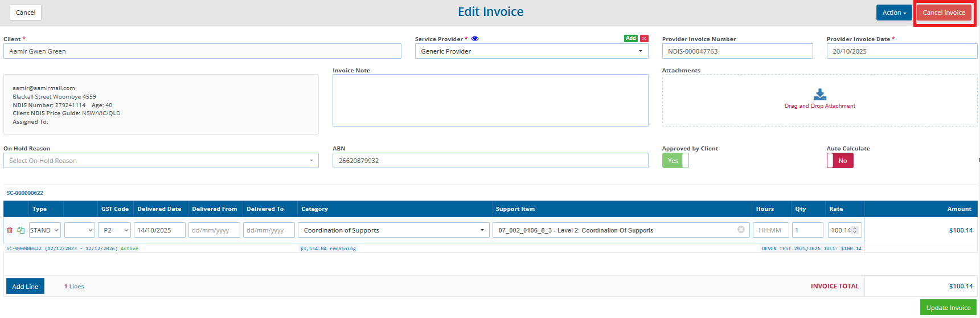Viewport: 980px width, 318px height.
Task: Click the green Add service provider badge
Action: click(x=630, y=38)
